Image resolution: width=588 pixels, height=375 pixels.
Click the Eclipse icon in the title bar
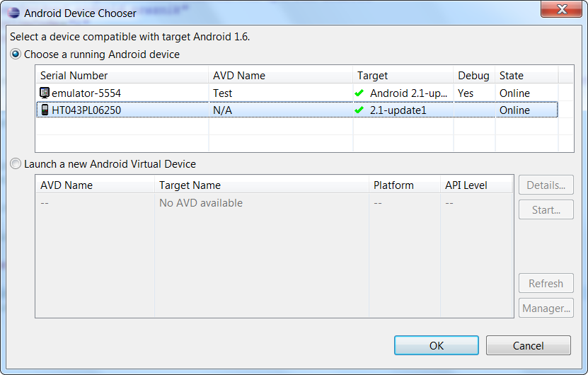pyautogui.click(x=13, y=13)
